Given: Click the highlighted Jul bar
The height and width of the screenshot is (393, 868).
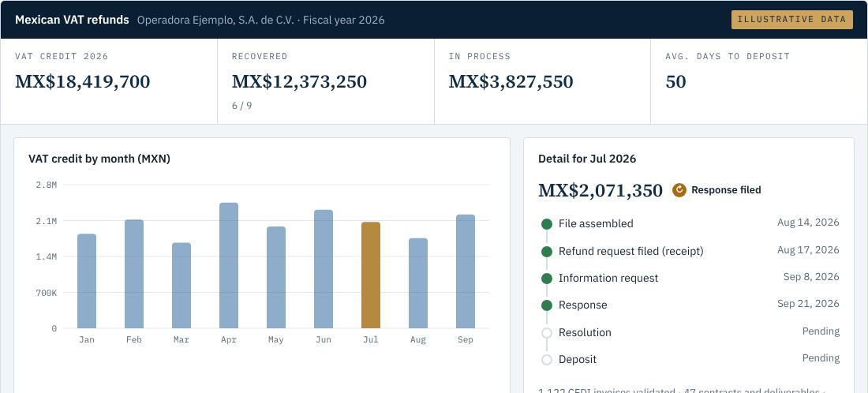Looking at the screenshot, I should (371, 275).
